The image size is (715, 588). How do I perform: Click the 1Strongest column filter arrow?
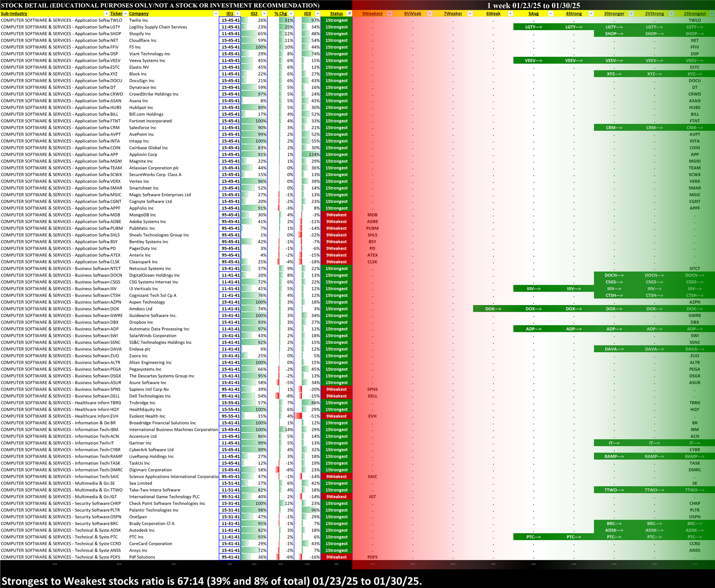[x=711, y=14]
